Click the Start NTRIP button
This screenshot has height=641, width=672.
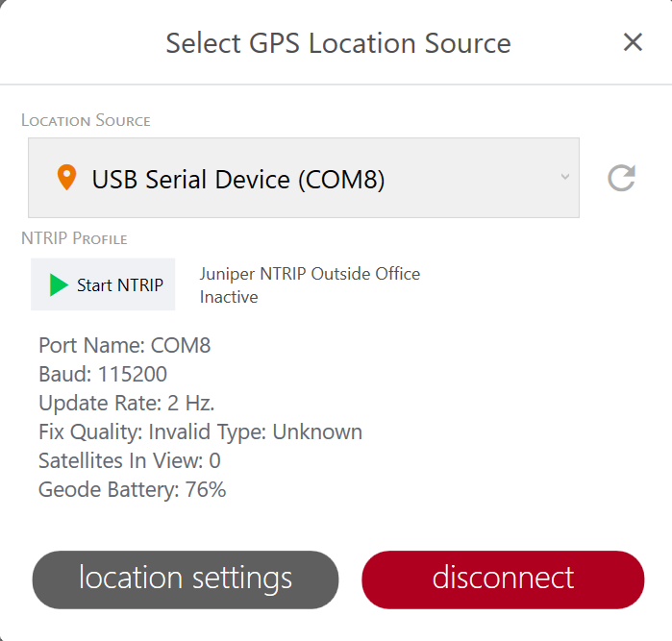pyautogui.click(x=103, y=284)
